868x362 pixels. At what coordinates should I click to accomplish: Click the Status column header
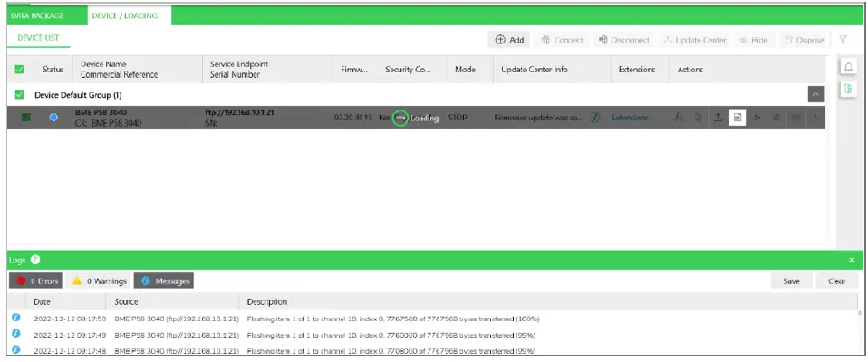coord(53,69)
